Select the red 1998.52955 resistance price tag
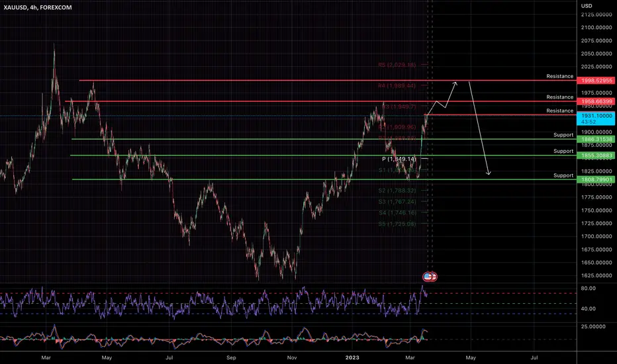This screenshot has height=364, width=617. [596, 80]
